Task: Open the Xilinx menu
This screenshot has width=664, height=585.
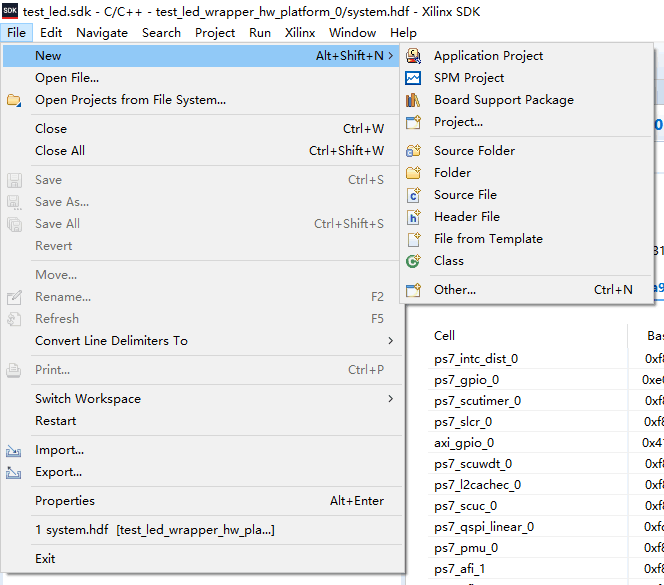Action: (300, 33)
